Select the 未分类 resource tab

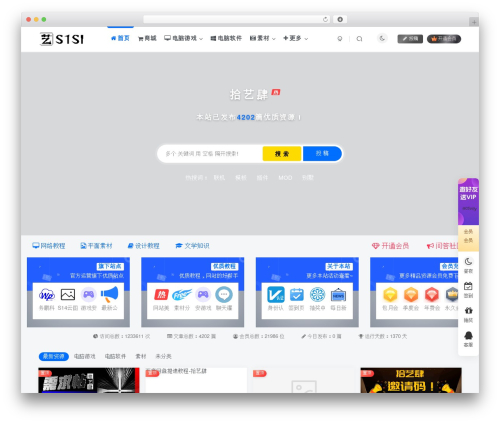163,356
